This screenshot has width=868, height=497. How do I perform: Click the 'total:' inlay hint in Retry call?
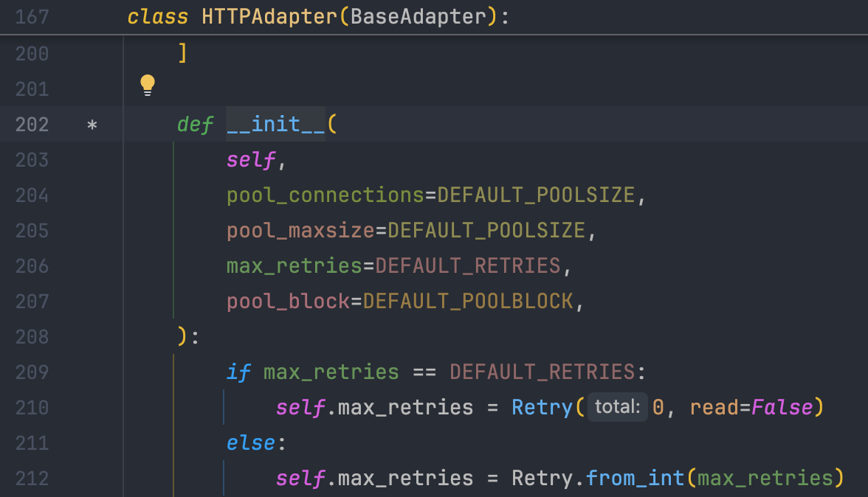coord(617,407)
